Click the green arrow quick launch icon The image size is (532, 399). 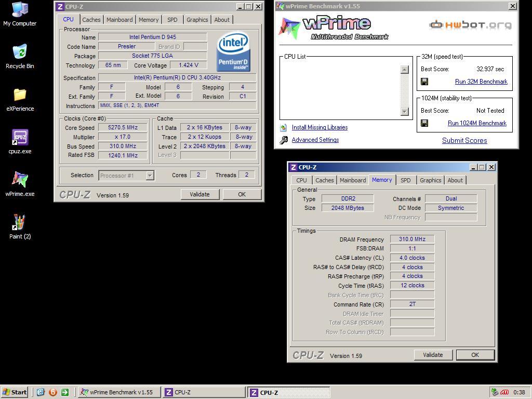pyautogui.click(x=65, y=392)
